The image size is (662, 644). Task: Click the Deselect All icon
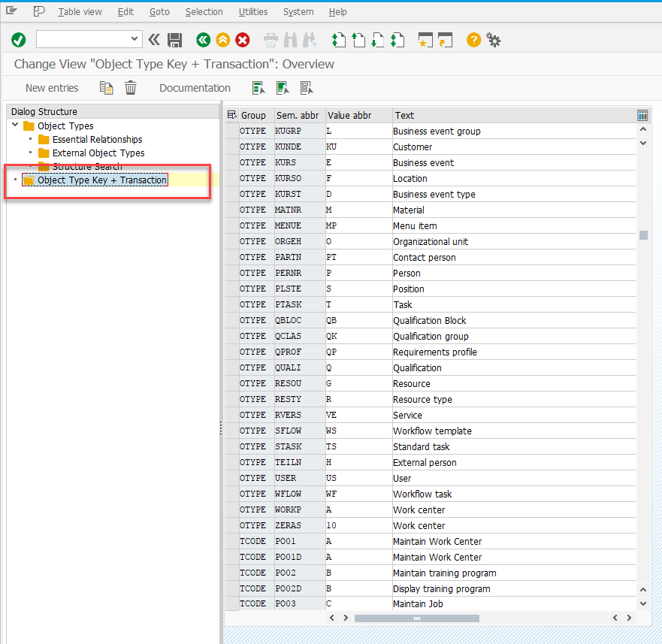(307, 88)
